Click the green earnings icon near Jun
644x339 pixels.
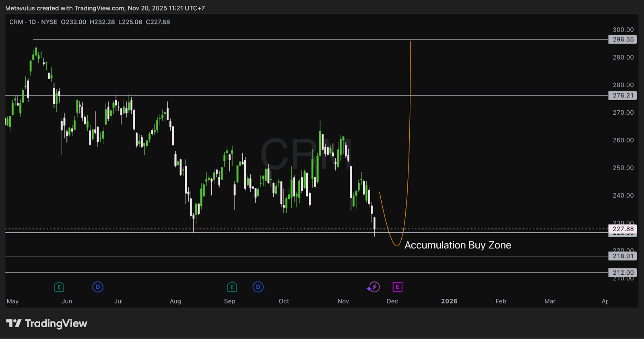click(59, 287)
